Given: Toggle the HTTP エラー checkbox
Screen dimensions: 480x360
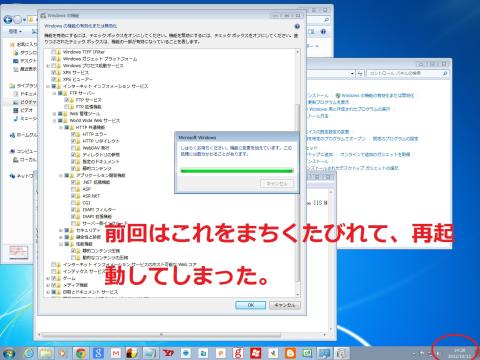Looking at the screenshot, I should pos(73,134).
